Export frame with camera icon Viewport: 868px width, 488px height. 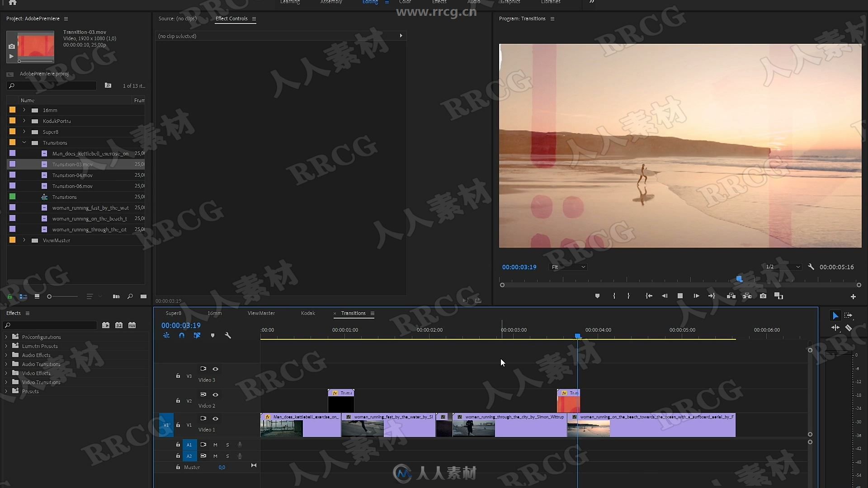pyautogui.click(x=763, y=296)
